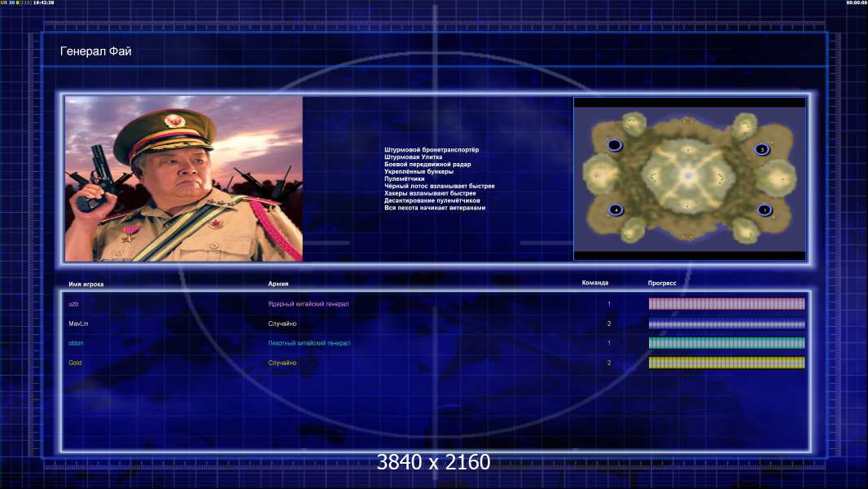Viewport: 868px width, 489px height.
Task: Click the 19:42:38 clock readout
Action: point(44,2)
